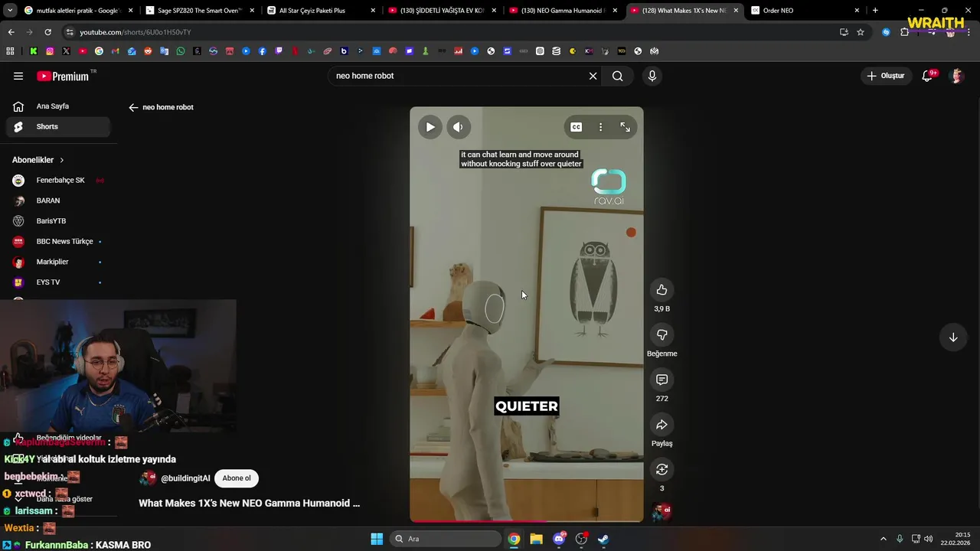
Task: Open the 'What Makes 1X's New NEO Gamma' title
Action: pos(249,503)
